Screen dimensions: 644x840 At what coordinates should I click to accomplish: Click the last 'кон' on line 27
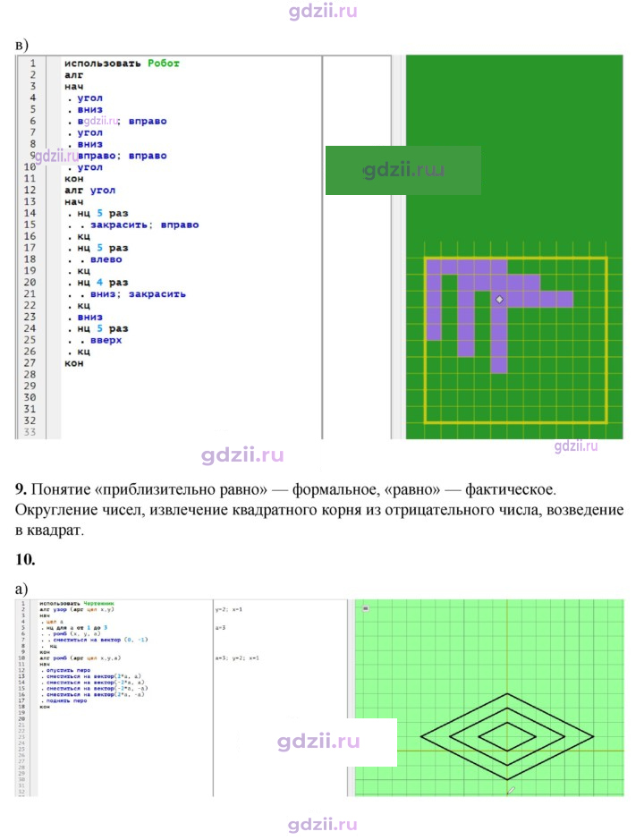[x=74, y=363]
